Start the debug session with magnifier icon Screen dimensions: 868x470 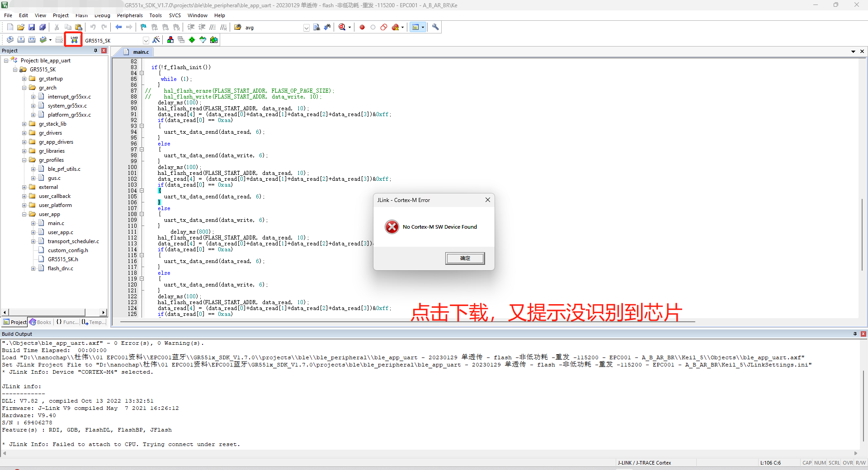[342, 27]
